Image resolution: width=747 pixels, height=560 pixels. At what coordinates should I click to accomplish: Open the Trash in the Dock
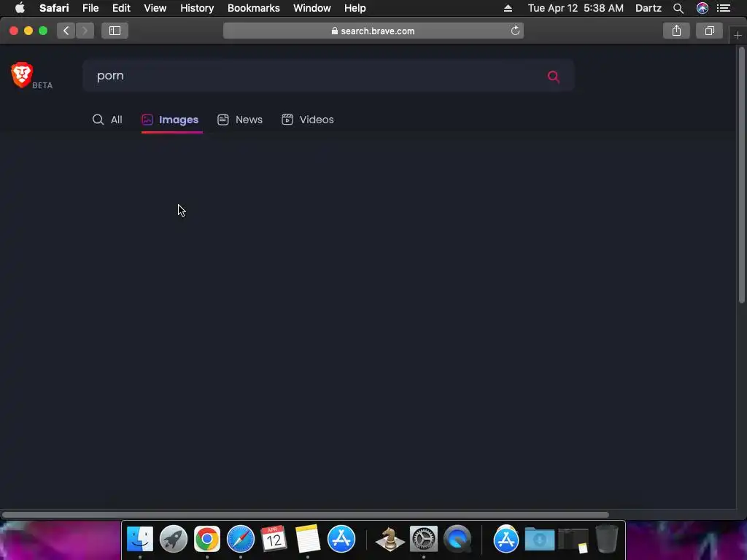[x=606, y=539]
